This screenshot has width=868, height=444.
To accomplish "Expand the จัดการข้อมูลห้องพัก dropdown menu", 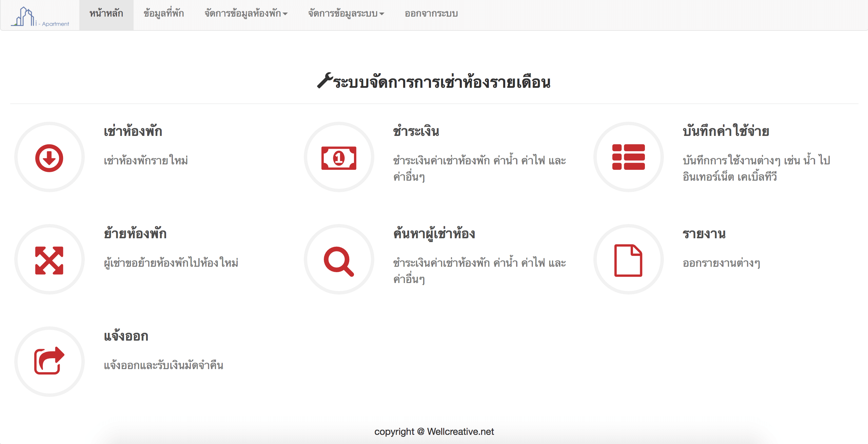I will point(246,14).
